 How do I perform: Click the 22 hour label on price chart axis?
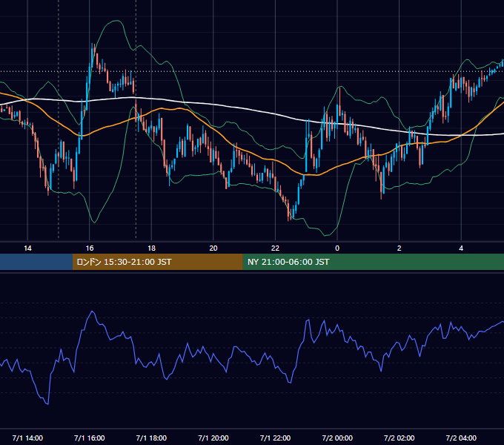[x=275, y=248]
